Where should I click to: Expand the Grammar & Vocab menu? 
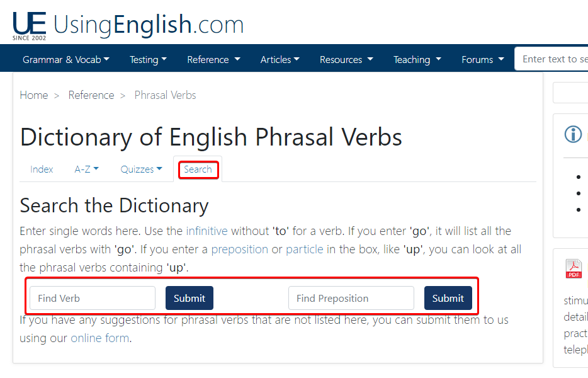tap(66, 59)
